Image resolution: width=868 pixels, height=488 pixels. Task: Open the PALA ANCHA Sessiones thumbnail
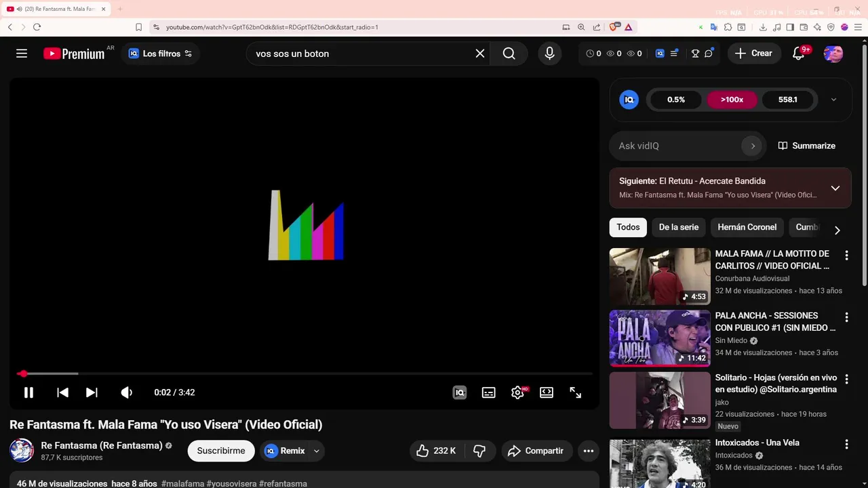tap(660, 338)
